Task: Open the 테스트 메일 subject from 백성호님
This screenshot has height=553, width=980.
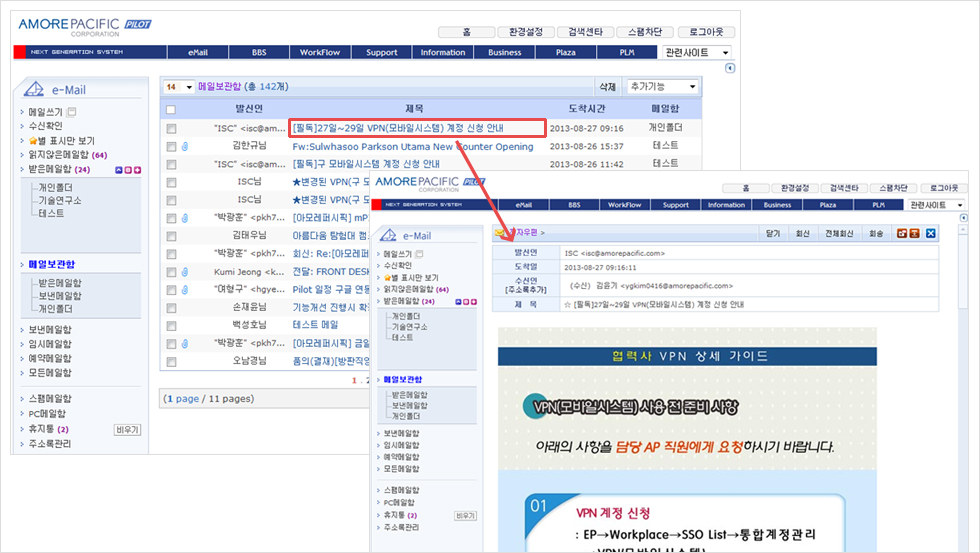Action: [x=316, y=325]
